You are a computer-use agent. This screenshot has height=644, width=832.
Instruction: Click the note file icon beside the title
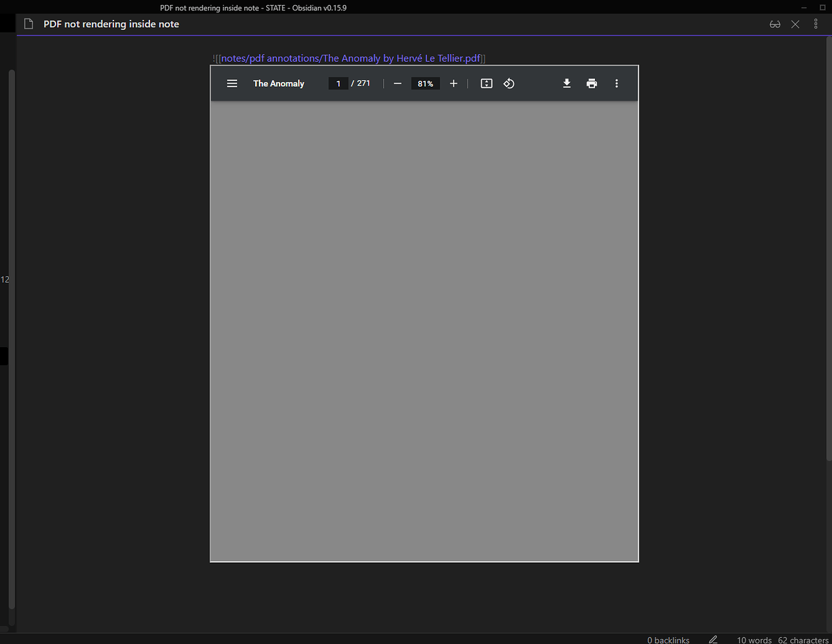coord(28,23)
